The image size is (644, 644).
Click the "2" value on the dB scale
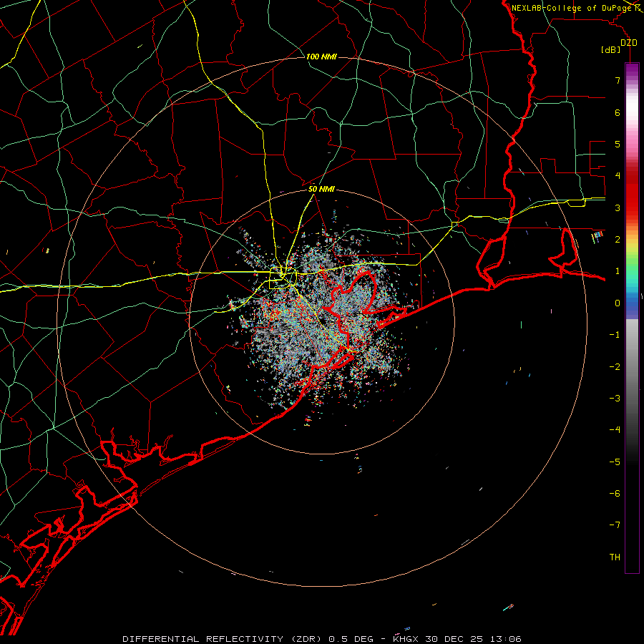point(618,240)
